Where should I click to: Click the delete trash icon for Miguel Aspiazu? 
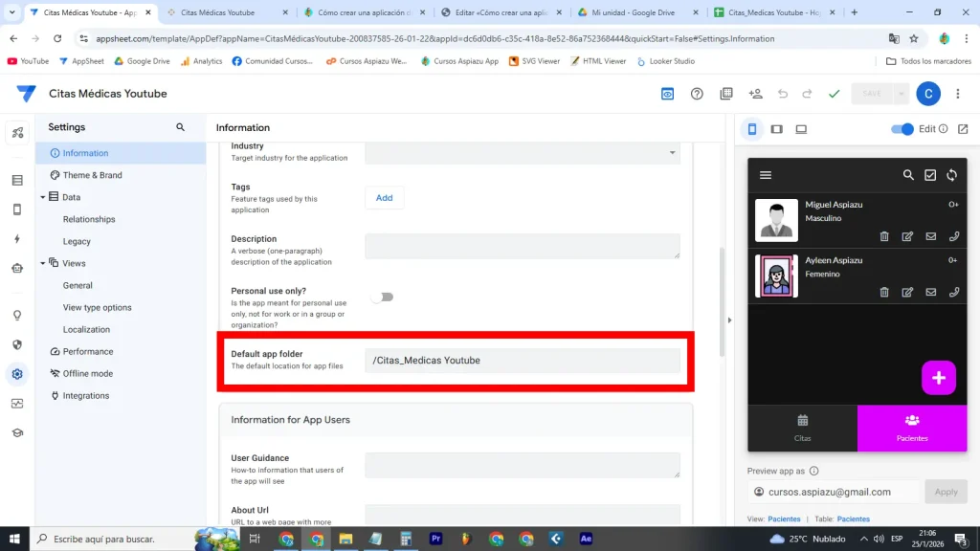[884, 236]
